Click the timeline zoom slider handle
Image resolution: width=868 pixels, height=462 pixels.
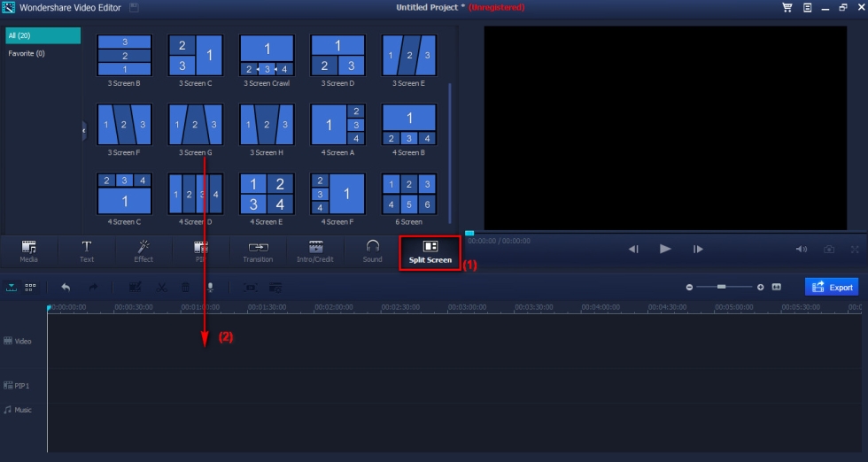(x=722, y=287)
